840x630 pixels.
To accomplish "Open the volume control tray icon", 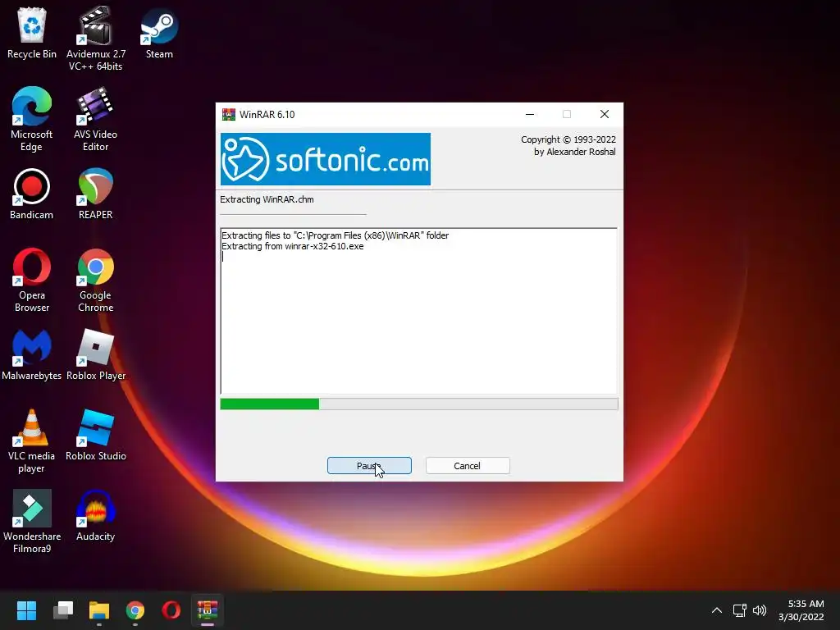I will tap(760, 610).
